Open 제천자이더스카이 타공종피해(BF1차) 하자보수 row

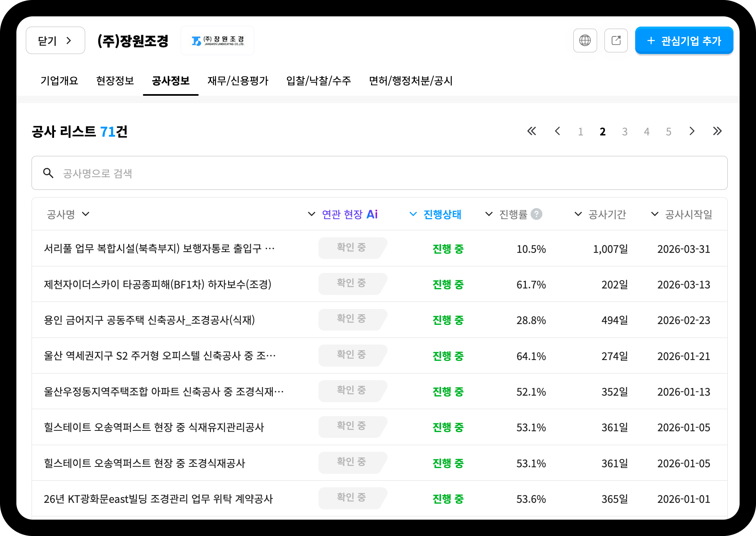click(380, 284)
